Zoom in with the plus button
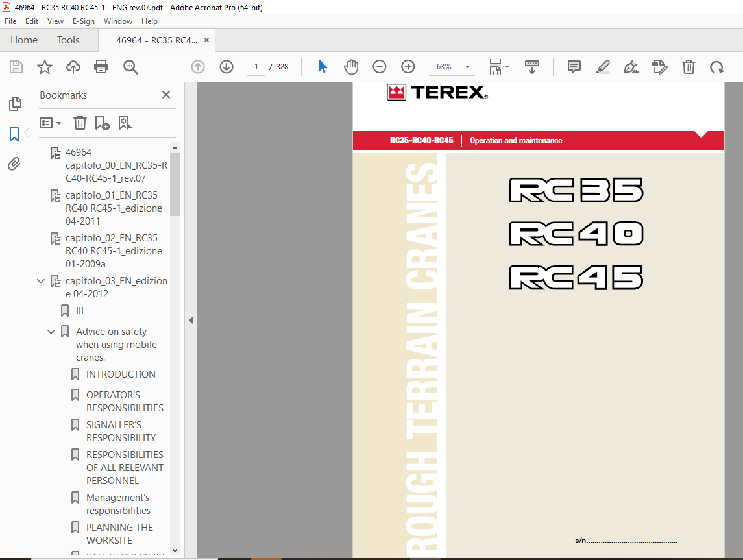Image resolution: width=743 pixels, height=560 pixels. [408, 67]
